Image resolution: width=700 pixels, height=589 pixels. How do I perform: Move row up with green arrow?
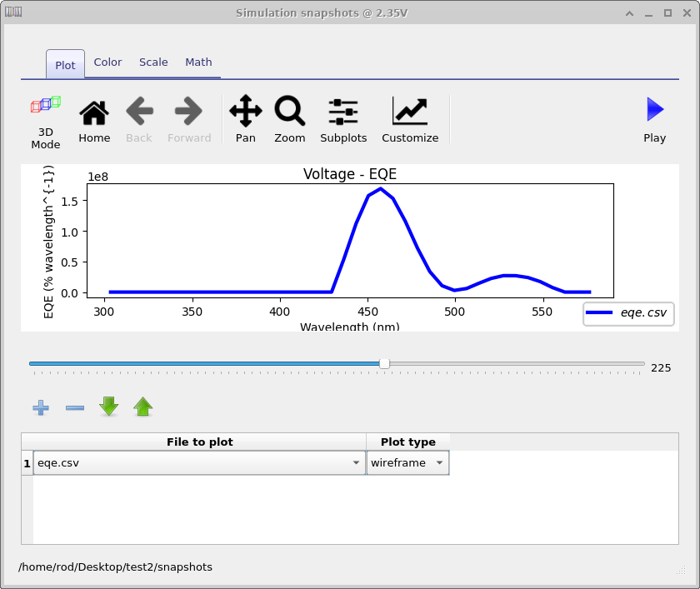pos(143,407)
